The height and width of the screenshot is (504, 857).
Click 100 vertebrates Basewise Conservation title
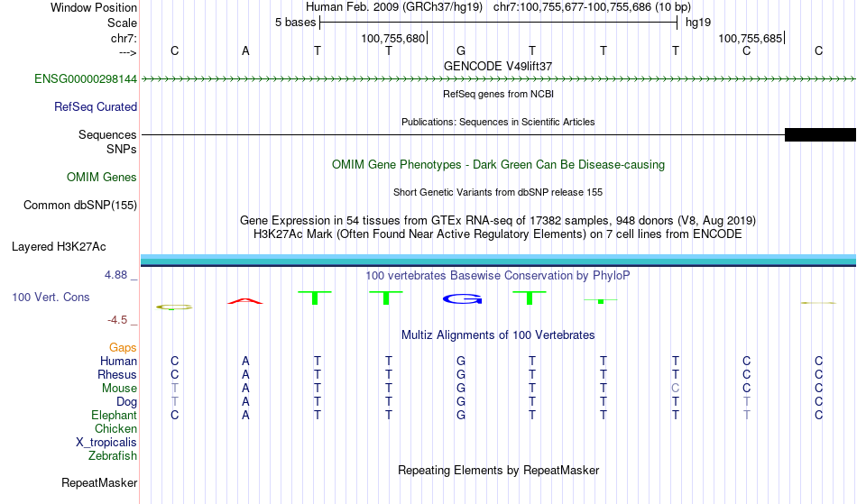click(x=498, y=276)
